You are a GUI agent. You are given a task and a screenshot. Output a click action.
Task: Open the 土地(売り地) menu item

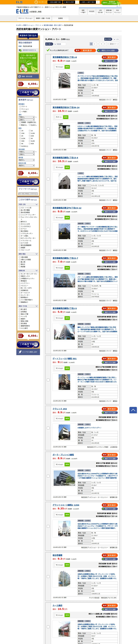[x=100, y=11]
